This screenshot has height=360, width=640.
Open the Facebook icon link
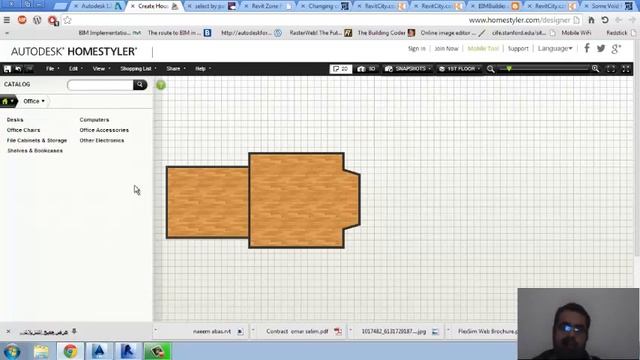pyautogui.click(x=587, y=48)
